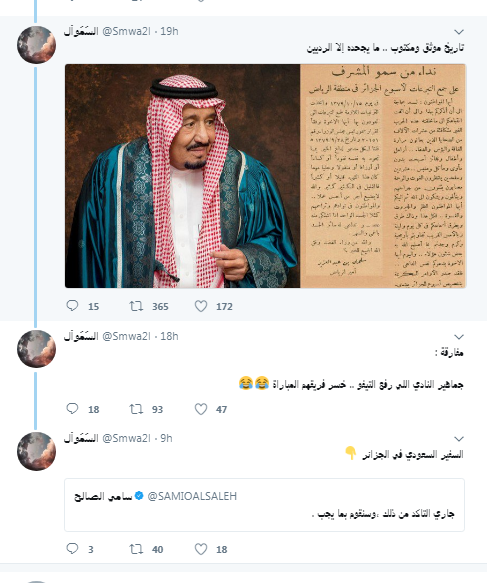Like the tweet with 18 likes
The width and height of the screenshot is (487, 583).
(201, 549)
